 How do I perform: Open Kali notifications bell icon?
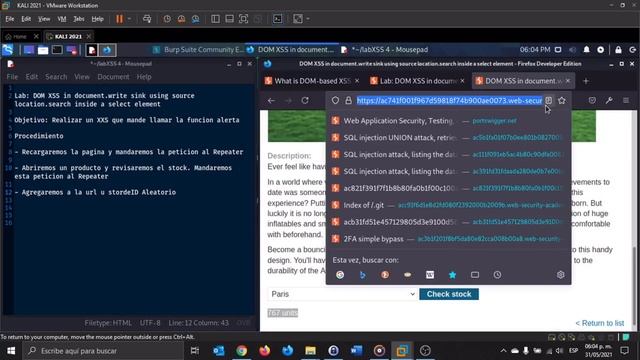click(587, 50)
